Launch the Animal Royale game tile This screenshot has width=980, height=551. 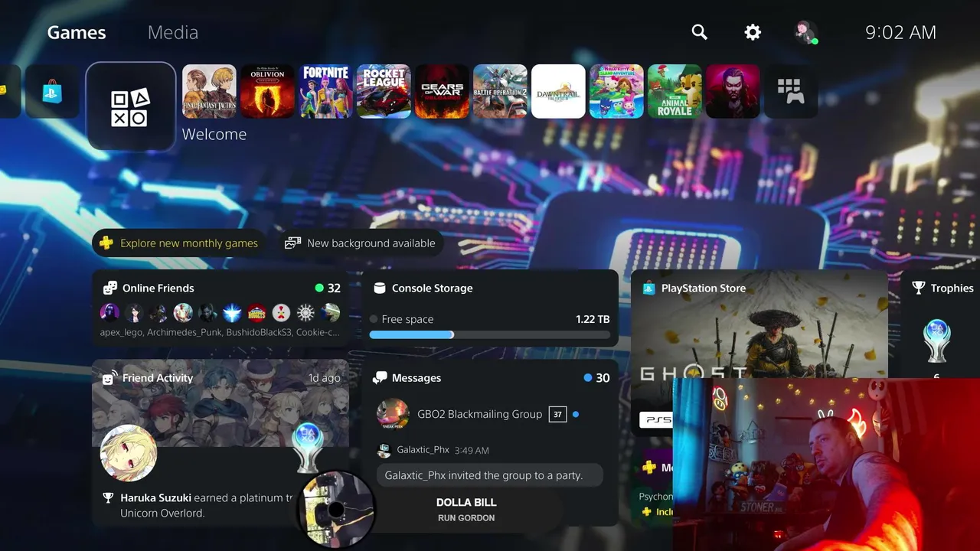[x=675, y=91]
